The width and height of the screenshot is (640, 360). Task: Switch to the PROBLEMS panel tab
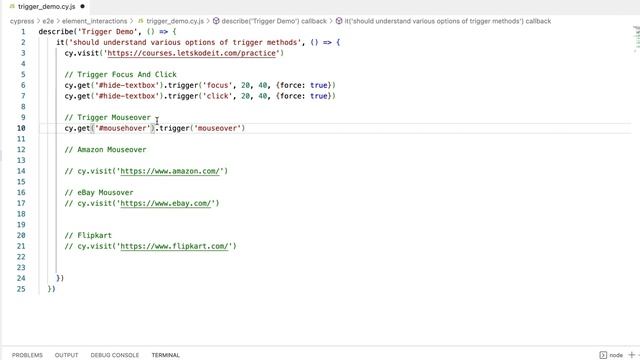pos(27,355)
